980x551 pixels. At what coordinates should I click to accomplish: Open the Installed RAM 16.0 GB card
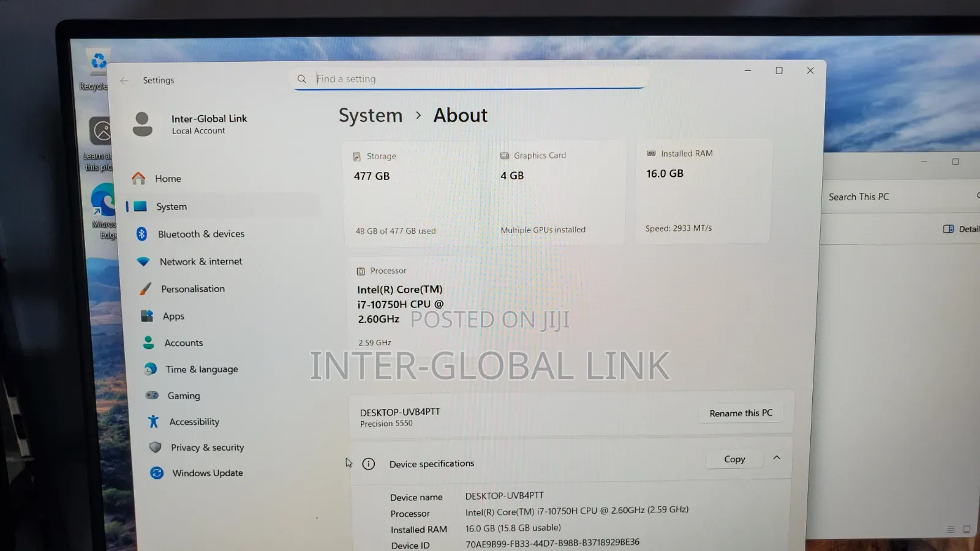click(x=703, y=191)
